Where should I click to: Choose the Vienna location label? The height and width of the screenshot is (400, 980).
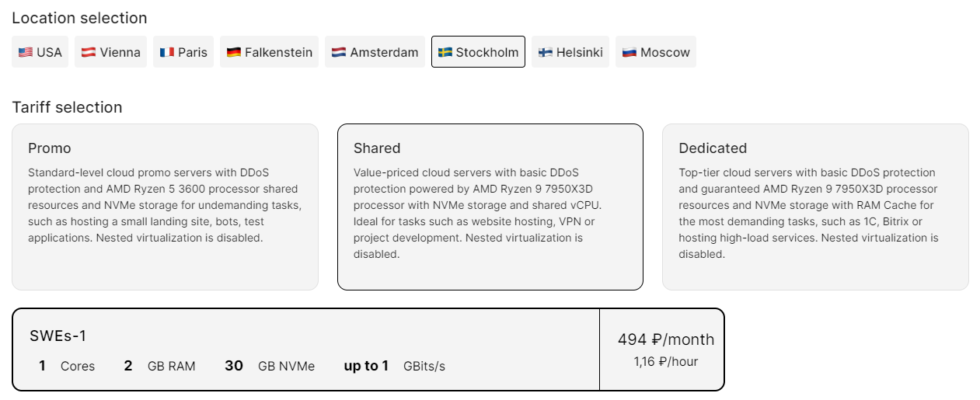pos(120,53)
